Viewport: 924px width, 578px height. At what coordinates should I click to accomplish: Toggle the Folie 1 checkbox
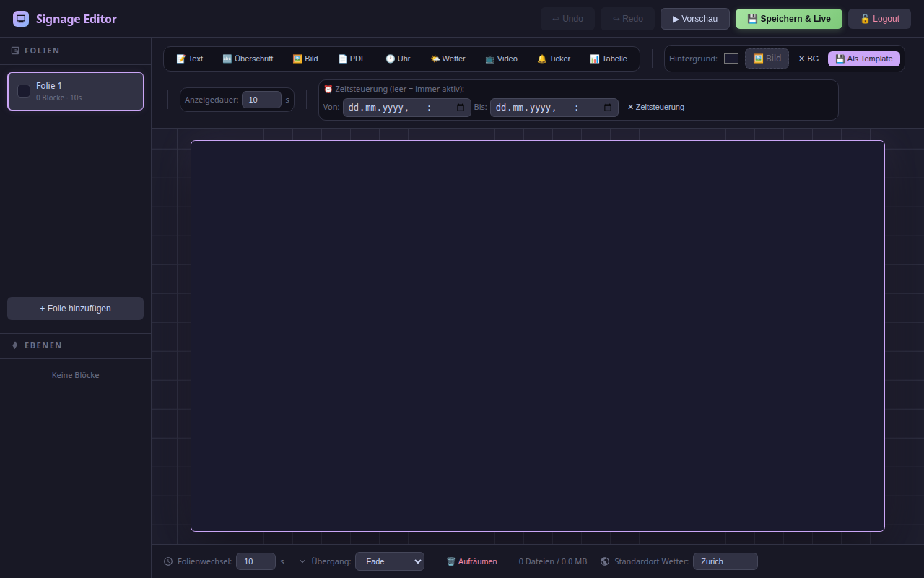(24, 91)
